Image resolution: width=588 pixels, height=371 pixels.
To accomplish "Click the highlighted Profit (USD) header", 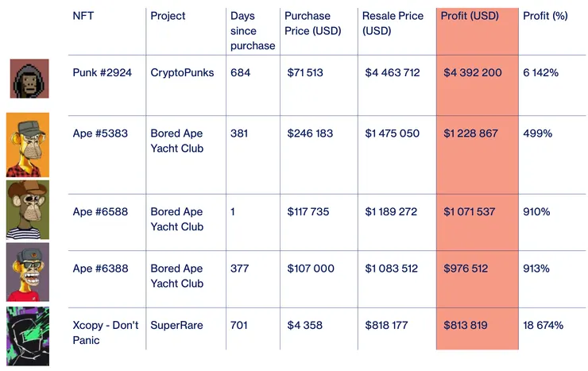I will pyautogui.click(x=471, y=16).
